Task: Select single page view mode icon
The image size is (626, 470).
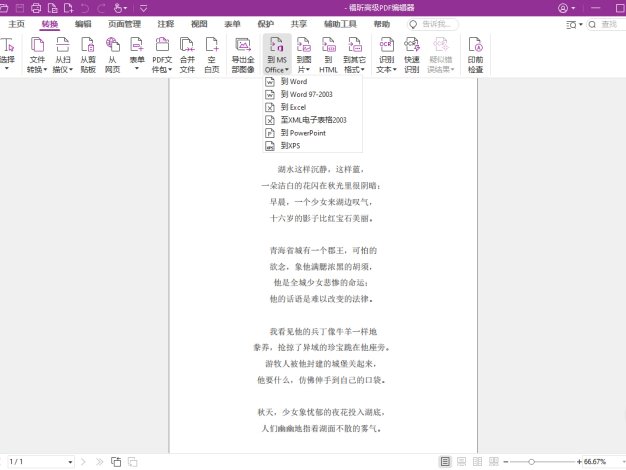Action: click(462, 462)
